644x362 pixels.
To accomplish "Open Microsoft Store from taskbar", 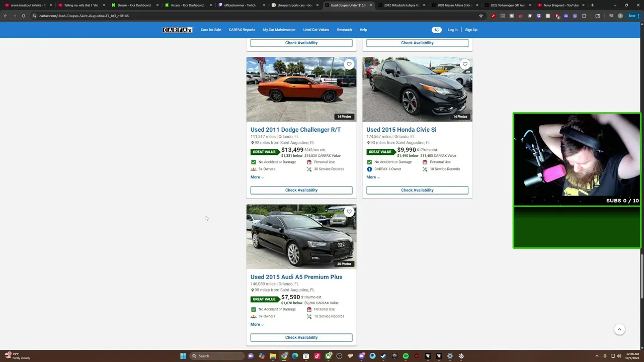I will pyautogui.click(x=306, y=356).
